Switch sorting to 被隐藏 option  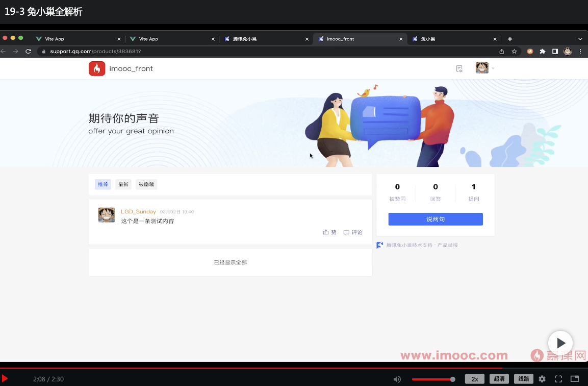(x=146, y=184)
